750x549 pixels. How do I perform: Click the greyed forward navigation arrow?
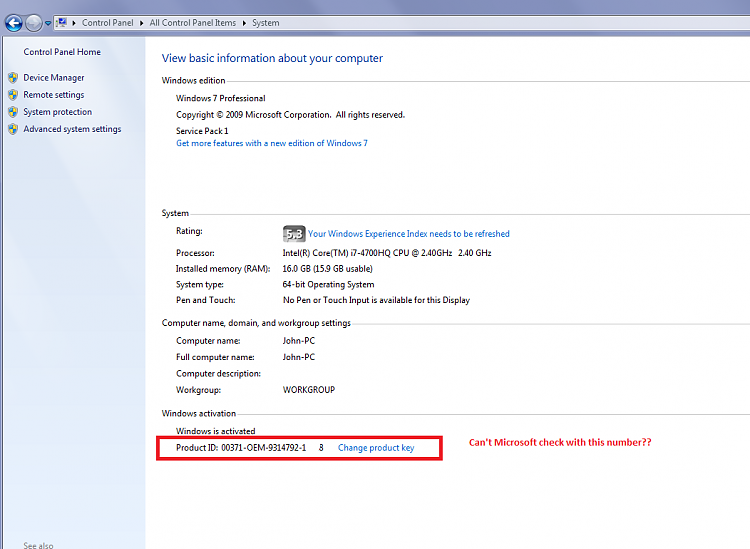click(x=33, y=22)
